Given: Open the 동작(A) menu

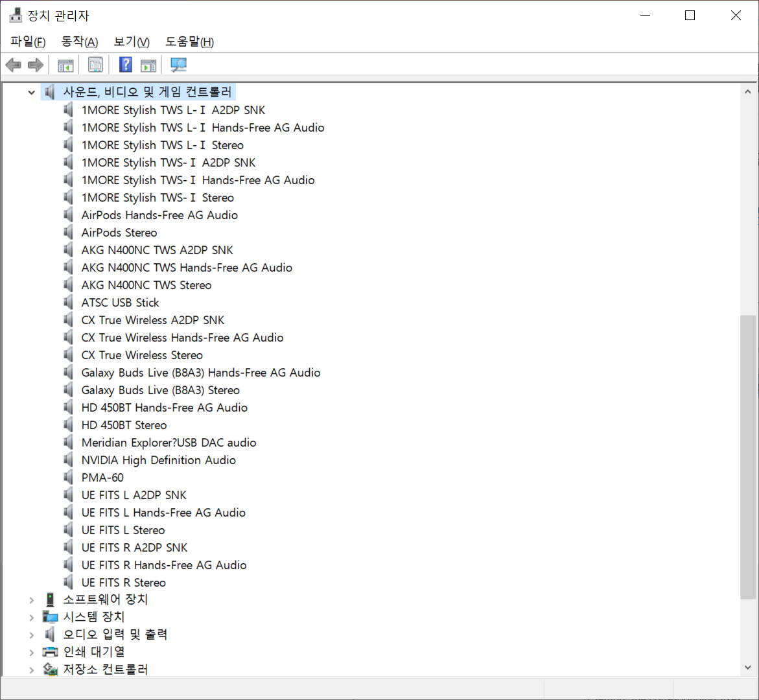Looking at the screenshot, I should tap(79, 41).
